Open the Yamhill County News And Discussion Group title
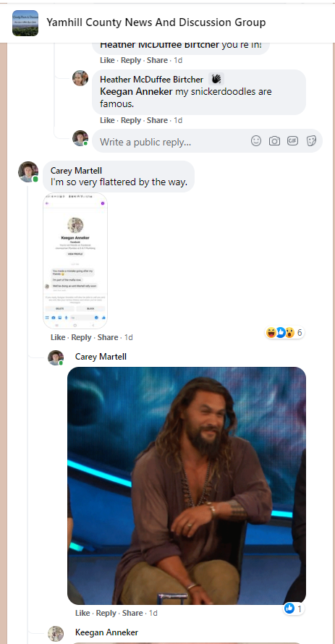 156,22
